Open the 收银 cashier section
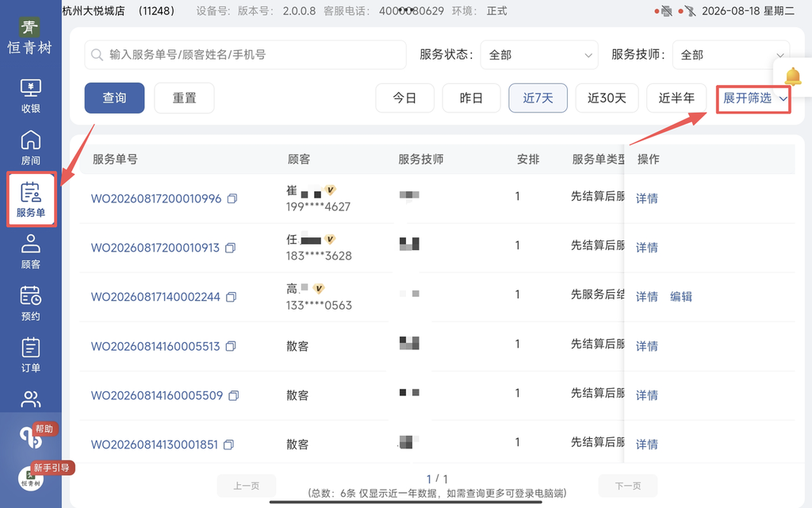Image resolution: width=812 pixels, height=508 pixels. click(x=31, y=96)
